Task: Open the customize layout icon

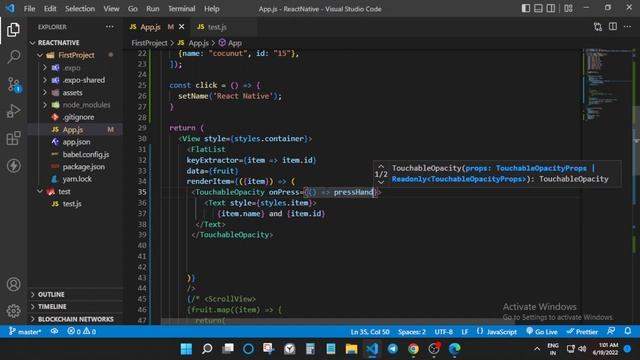Action: tap(568, 8)
